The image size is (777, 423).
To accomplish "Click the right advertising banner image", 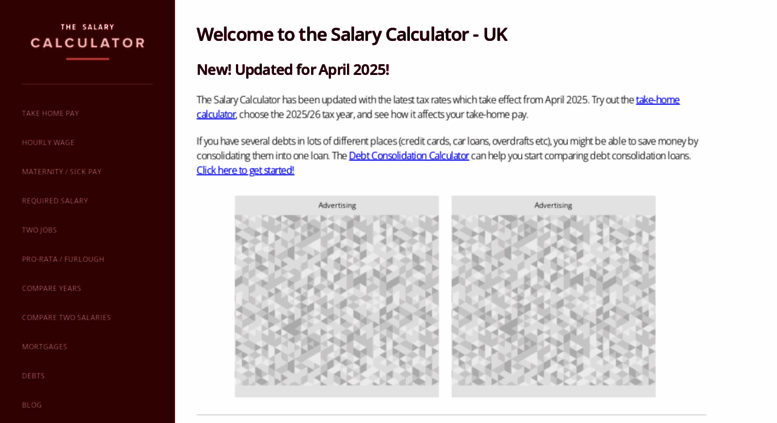I will pyautogui.click(x=554, y=300).
